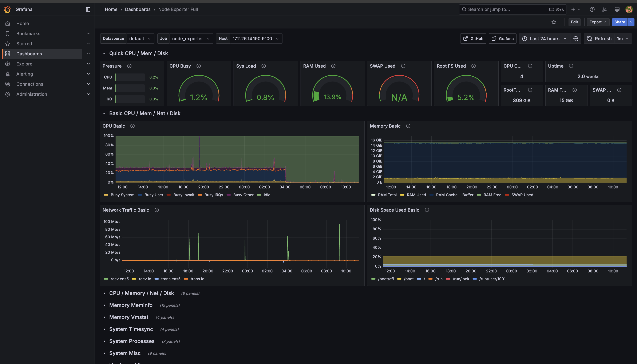Show Network Traffic Basic info icon

[x=157, y=210]
